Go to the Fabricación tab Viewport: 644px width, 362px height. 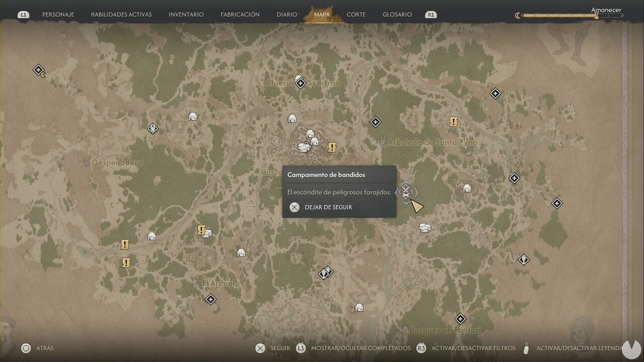coord(240,15)
